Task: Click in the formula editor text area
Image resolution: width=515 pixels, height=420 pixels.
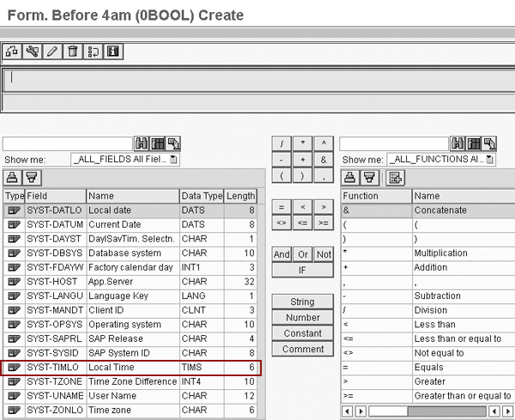Action: click(257, 79)
